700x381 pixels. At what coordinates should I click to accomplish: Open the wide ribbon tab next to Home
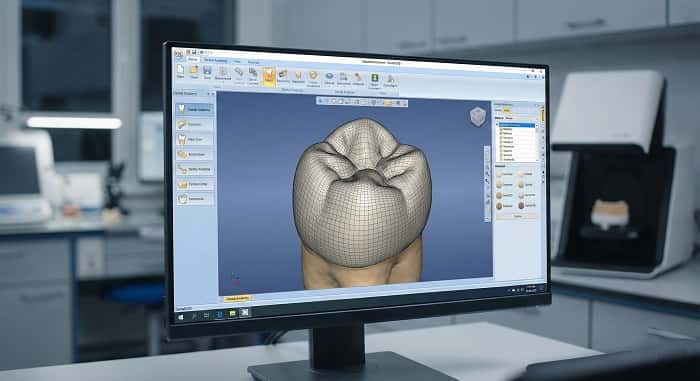[215, 60]
